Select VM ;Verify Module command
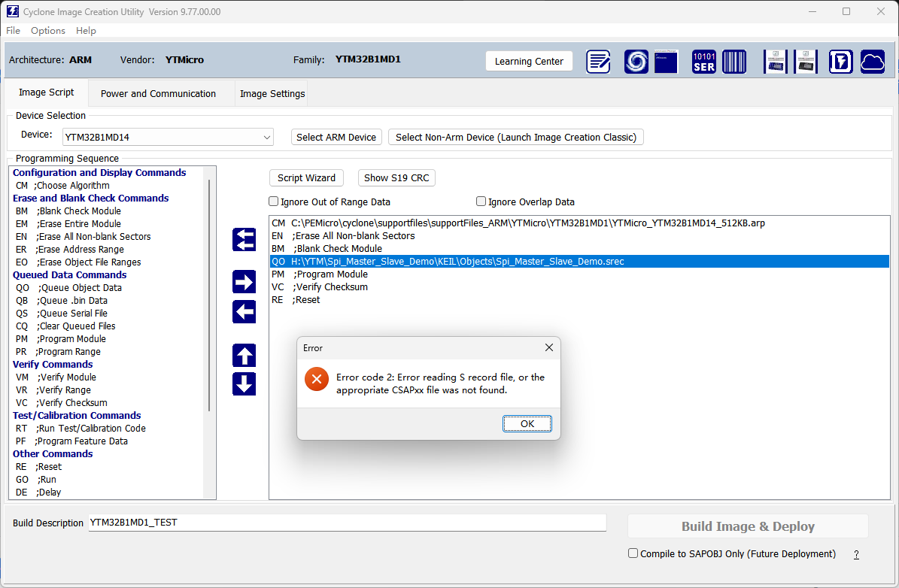 [x=56, y=377]
